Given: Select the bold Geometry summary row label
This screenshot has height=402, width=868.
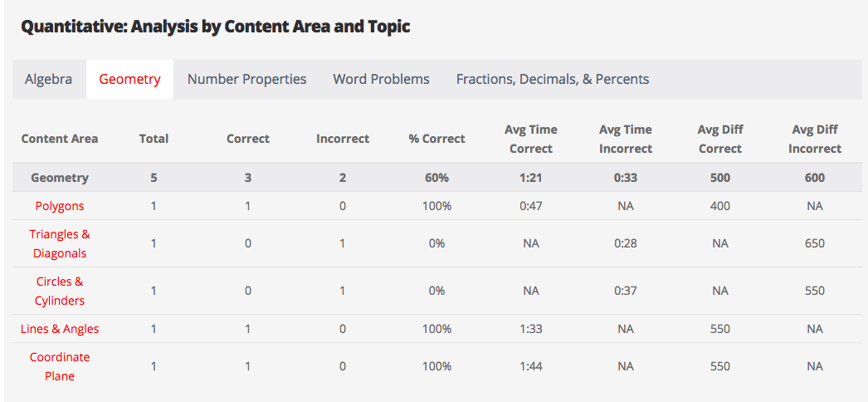Looking at the screenshot, I should 60,178.
